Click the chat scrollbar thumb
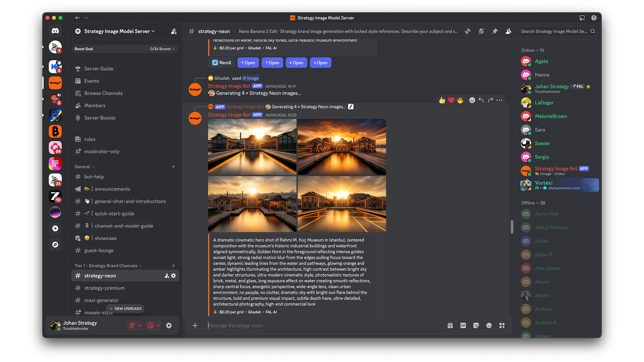Image resolution: width=644 pixels, height=362 pixels. tap(512, 227)
